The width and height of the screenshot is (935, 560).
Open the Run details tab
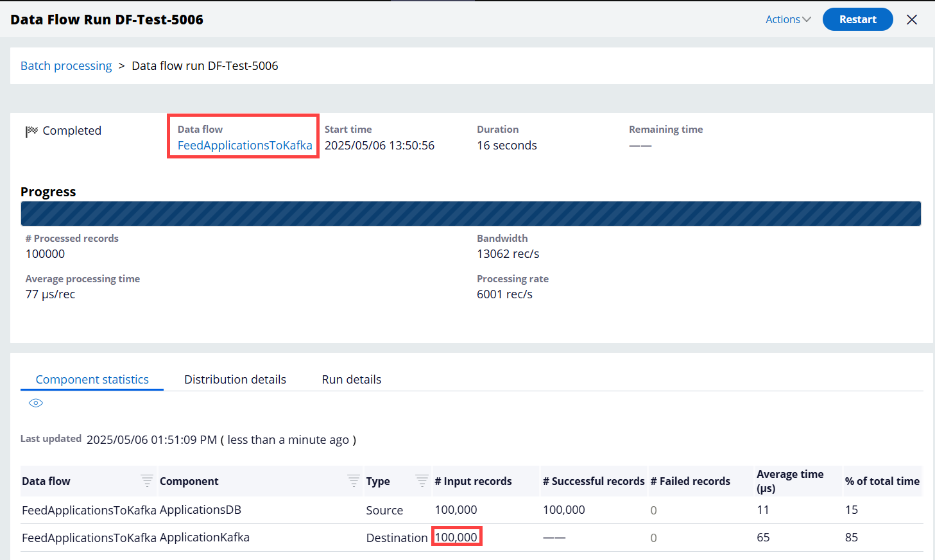pos(352,379)
